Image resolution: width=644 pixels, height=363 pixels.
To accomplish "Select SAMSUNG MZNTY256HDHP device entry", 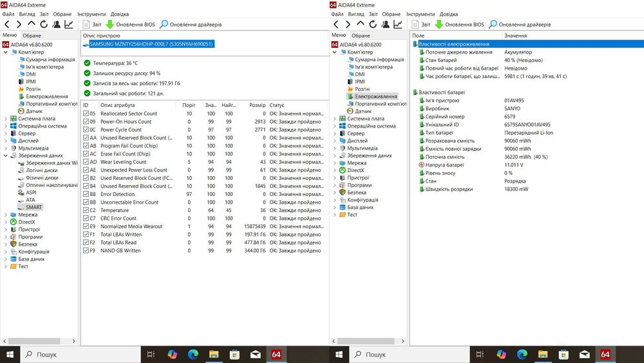I will pyautogui.click(x=151, y=44).
